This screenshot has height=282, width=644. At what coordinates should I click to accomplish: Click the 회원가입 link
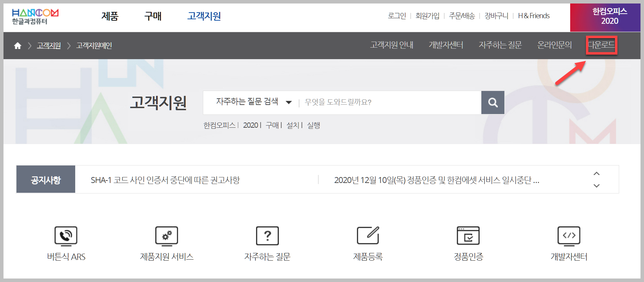point(427,16)
